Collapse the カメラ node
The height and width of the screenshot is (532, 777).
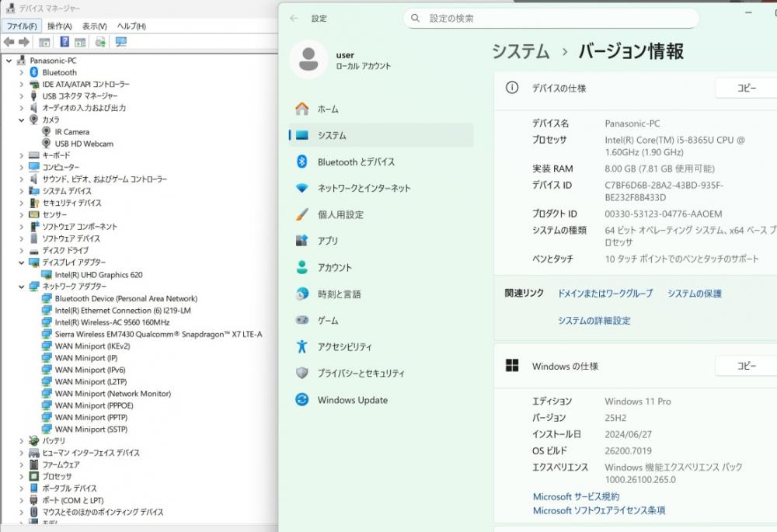pyautogui.click(x=21, y=120)
